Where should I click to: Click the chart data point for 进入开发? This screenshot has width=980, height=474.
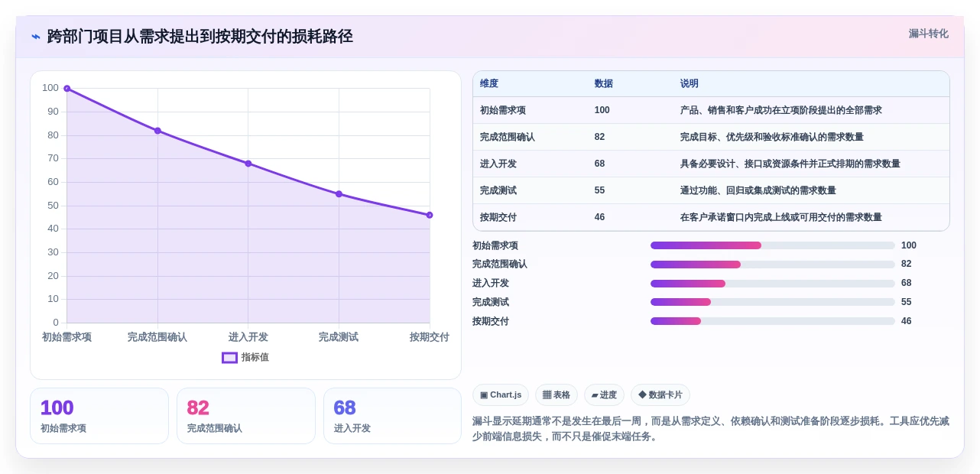248,164
